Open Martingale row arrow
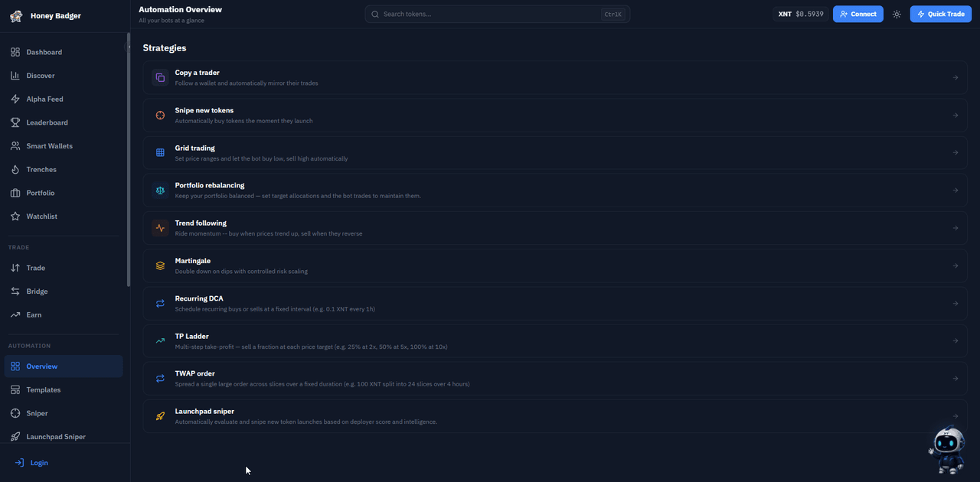Viewport: 980px width, 482px height. pyautogui.click(x=955, y=265)
